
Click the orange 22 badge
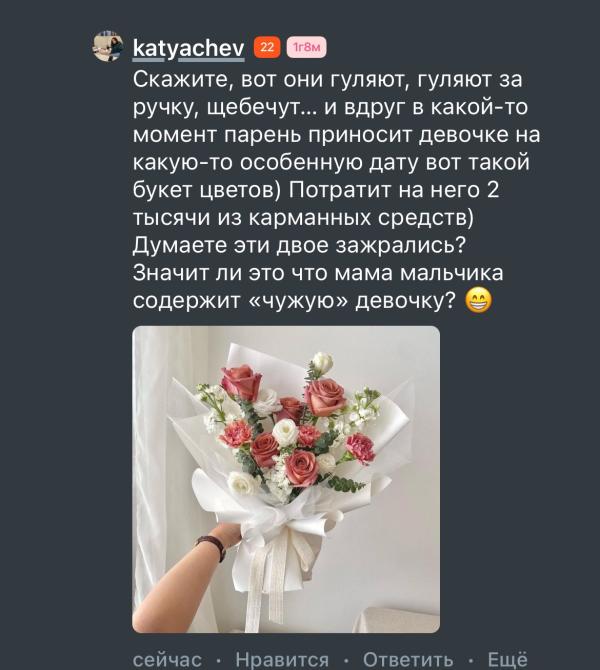(267, 47)
